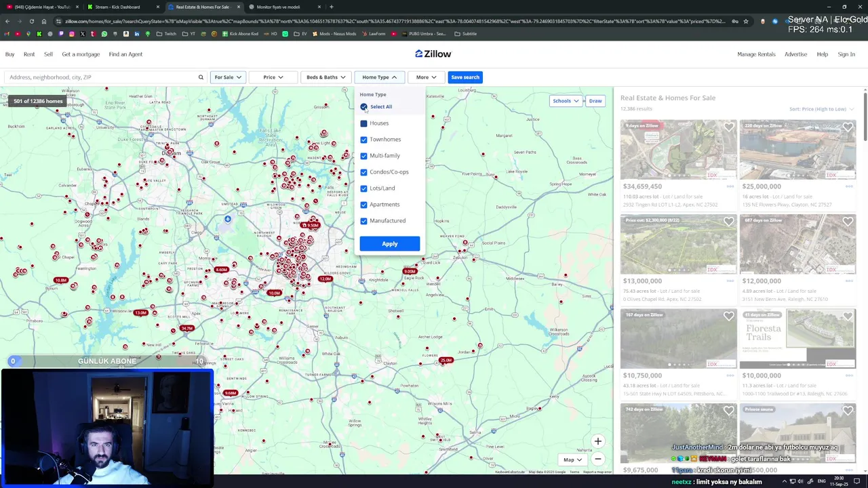Open the Price filter dropdown
This screenshot has height=488, width=868.
tap(273, 77)
